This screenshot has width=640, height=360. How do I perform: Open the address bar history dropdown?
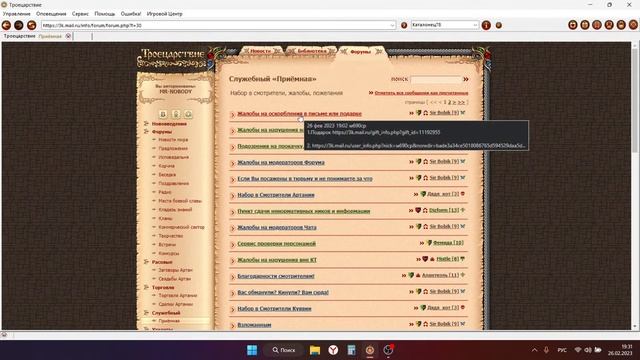pyautogui.click(x=392, y=25)
